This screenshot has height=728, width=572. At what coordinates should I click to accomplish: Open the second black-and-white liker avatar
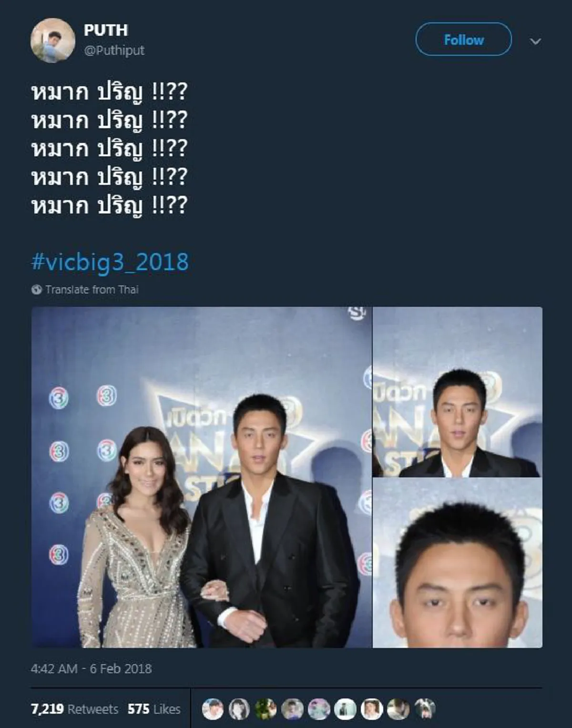point(240,709)
